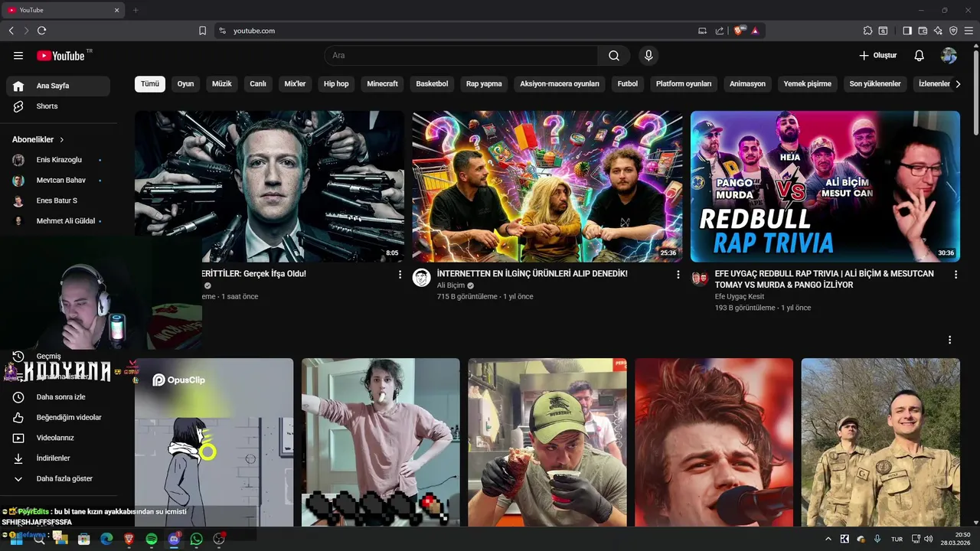The image size is (980, 551).
Task: Select the Yemek pişirme chip
Action: pos(807,84)
